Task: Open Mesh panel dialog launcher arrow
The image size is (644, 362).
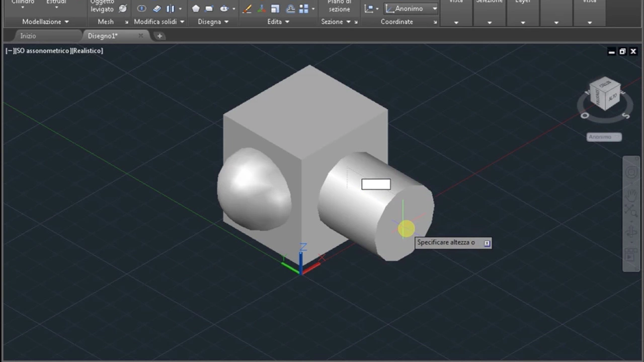Action: point(126,22)
